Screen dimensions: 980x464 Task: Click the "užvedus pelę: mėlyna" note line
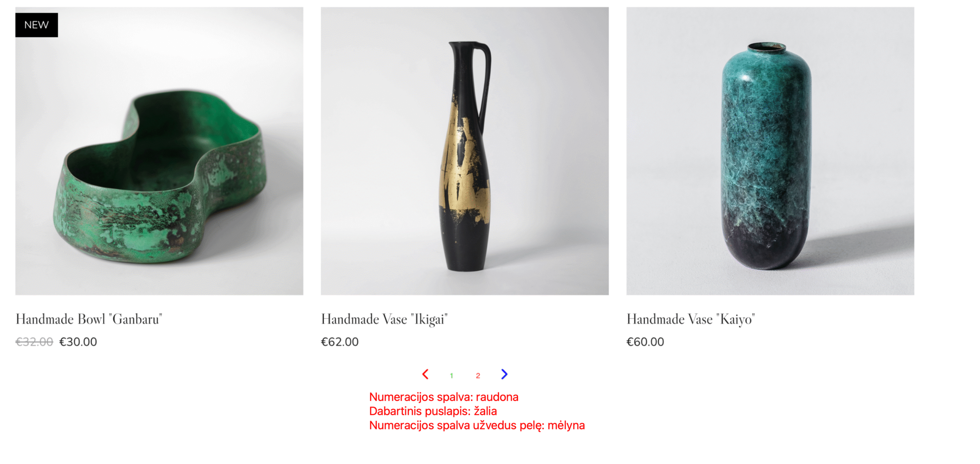[x=477, y=425]
